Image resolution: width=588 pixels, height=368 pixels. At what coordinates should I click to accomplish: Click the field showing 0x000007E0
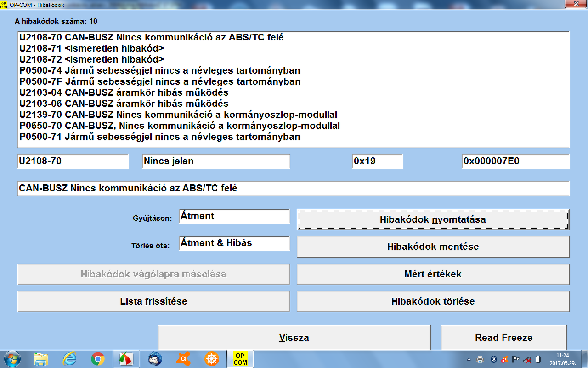coord(516,161)
